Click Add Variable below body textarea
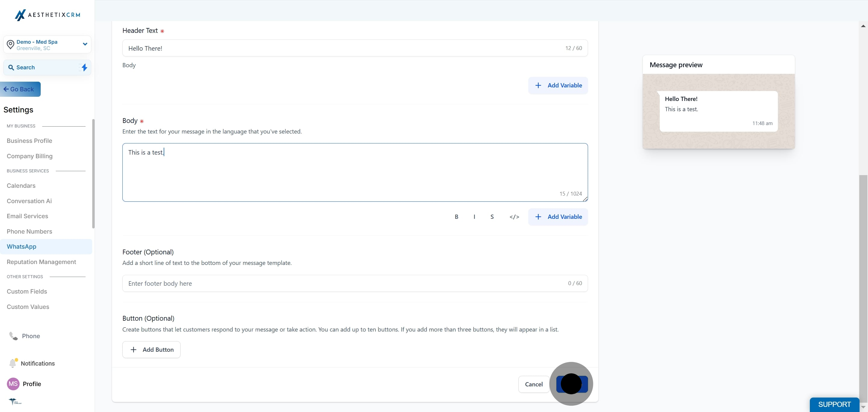This screenshot has height=412, width=868. click(558, 217)
